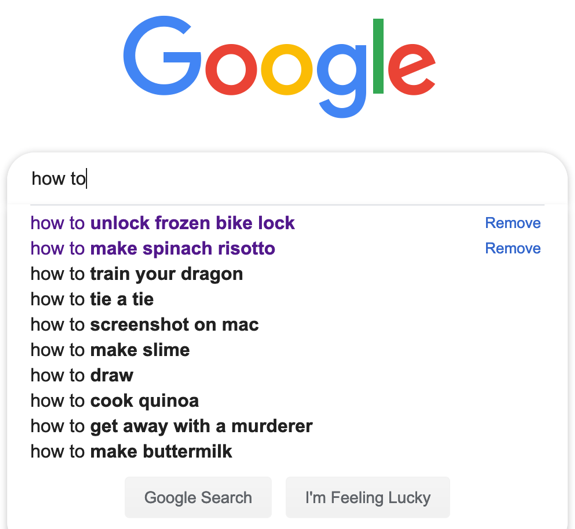This screenshot has width=575, height=529.
Task: Click the Google logo
Action: point(279,67)
